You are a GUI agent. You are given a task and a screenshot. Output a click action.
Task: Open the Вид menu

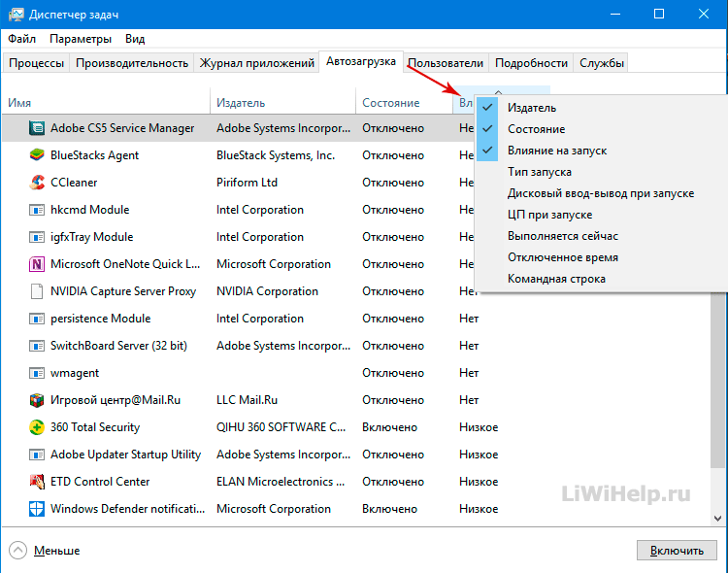[135, 39]
